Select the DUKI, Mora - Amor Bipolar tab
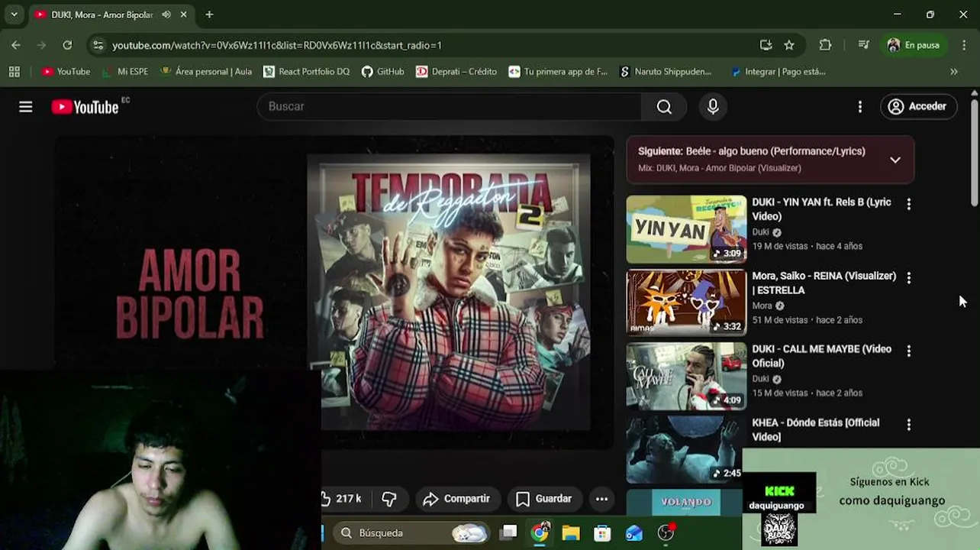 point(102,15)
